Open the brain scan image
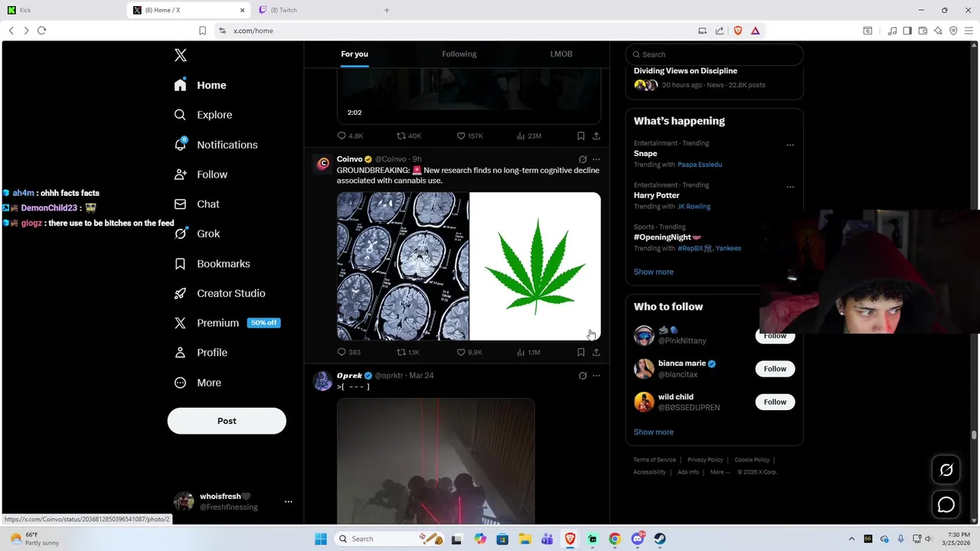The height and width of the screenshot is (551, 980). pos(403,266)
